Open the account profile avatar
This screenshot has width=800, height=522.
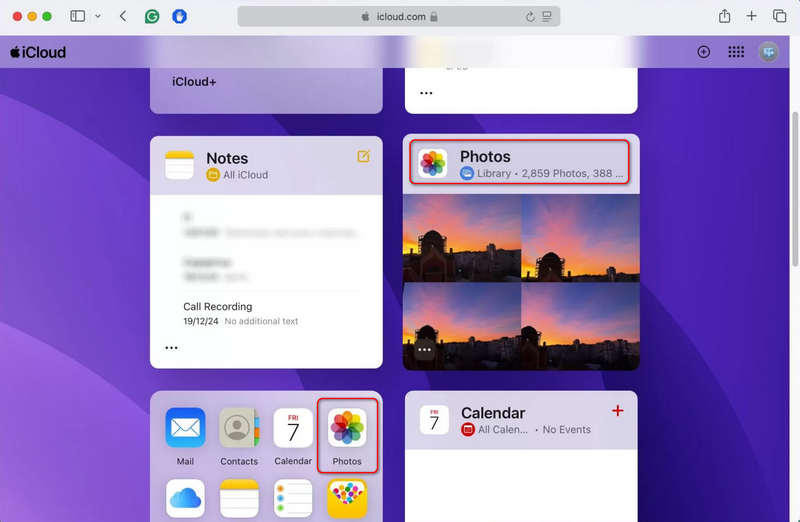(768, 52)
